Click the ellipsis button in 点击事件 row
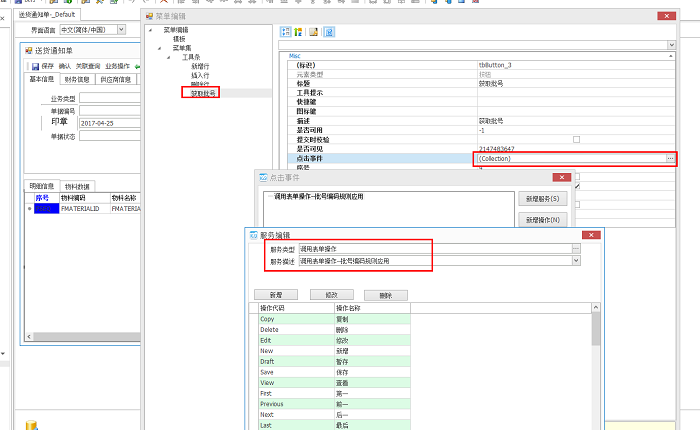700x430 pixels. 670,159
